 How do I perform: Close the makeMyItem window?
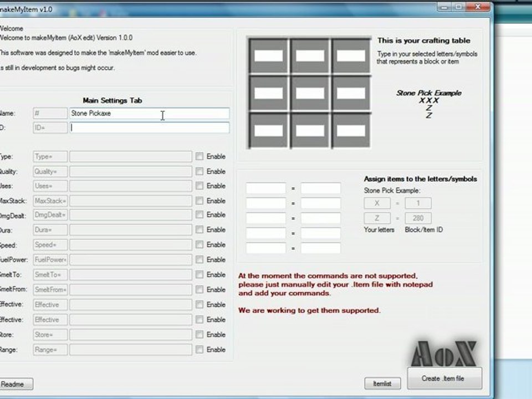[478, 7]
